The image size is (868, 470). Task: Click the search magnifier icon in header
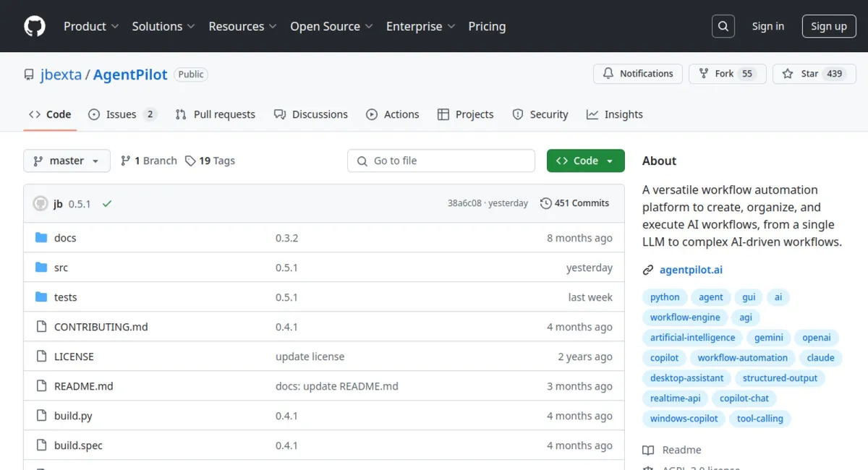tap(723, 26)
